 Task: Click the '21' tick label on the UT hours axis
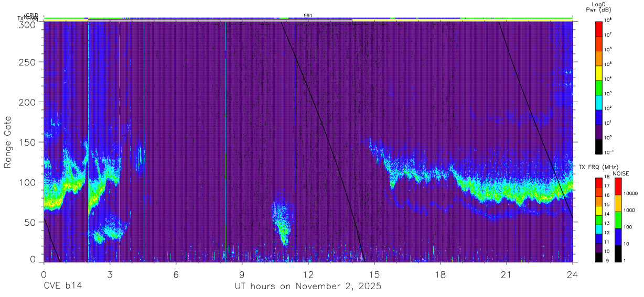[x=506, y=274]
